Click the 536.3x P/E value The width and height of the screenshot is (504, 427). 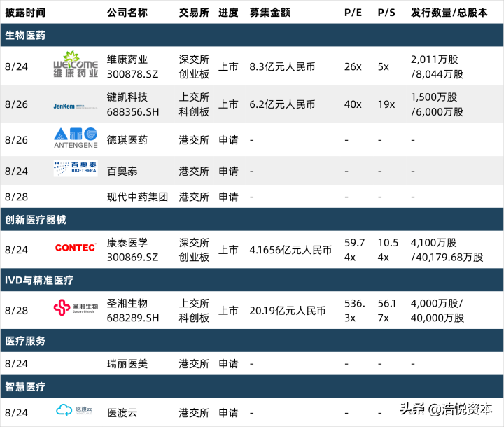pos(355,311)
